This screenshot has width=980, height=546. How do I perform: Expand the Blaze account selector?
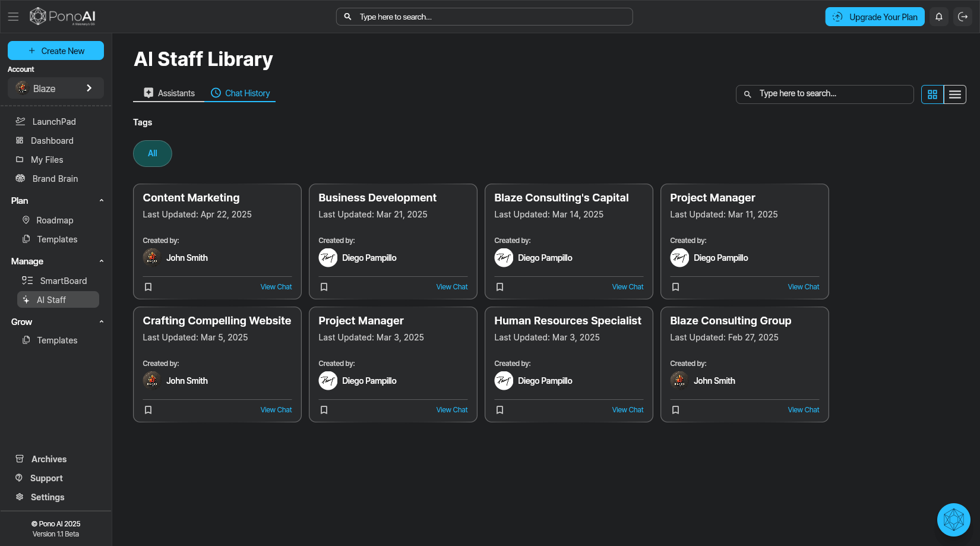pyautogui.click(x=56, y=89)
